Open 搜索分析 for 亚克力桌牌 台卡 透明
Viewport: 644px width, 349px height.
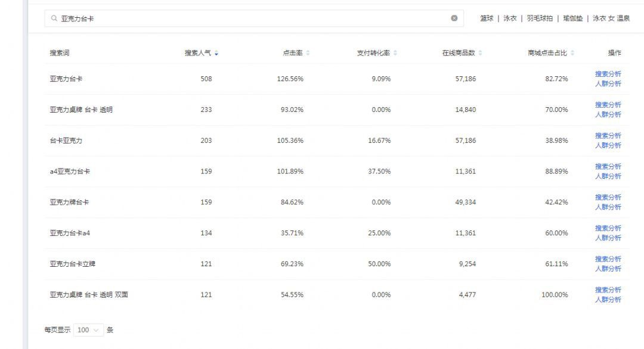(x=608, y=105)
